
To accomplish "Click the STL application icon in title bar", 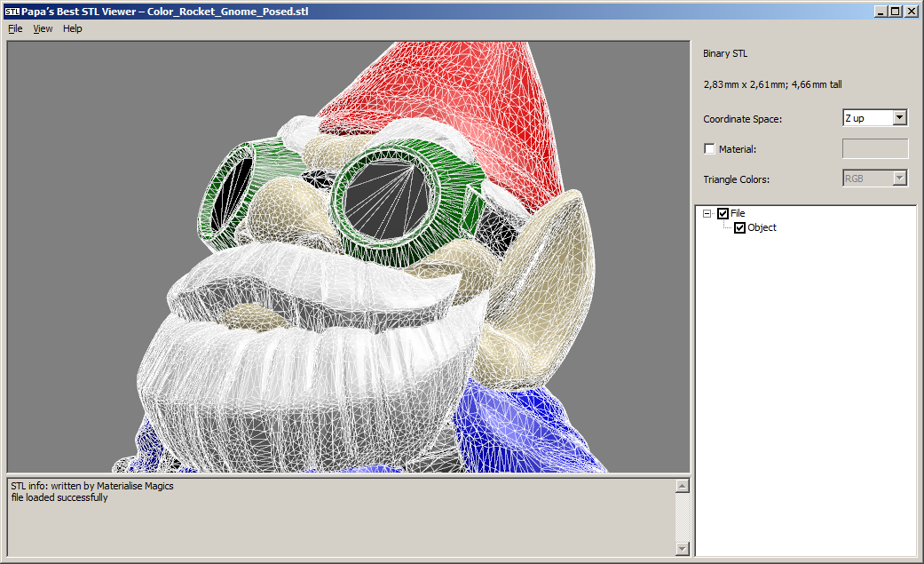I will 12,12.
